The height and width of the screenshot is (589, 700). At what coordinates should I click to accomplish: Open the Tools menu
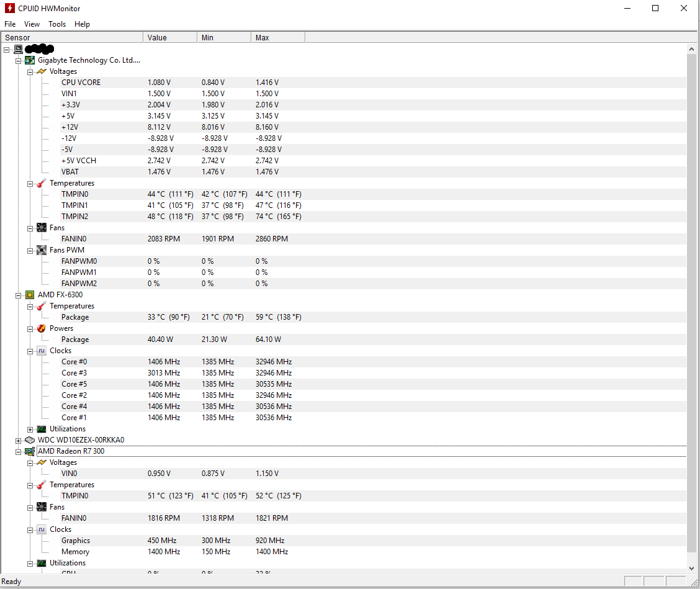57,24
